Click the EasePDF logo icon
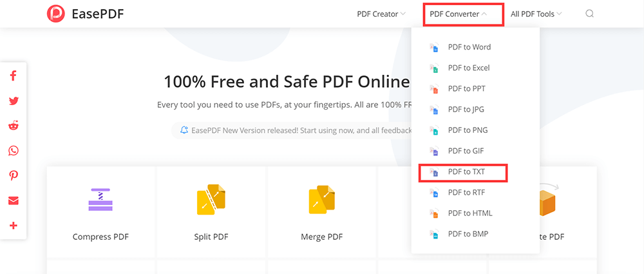Screen dimensions: 644x274 click(x=57, y=14)
